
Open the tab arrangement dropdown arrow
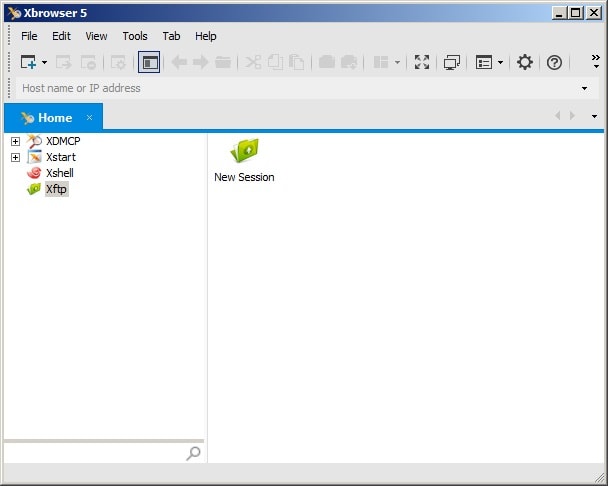tap(397, 62)
